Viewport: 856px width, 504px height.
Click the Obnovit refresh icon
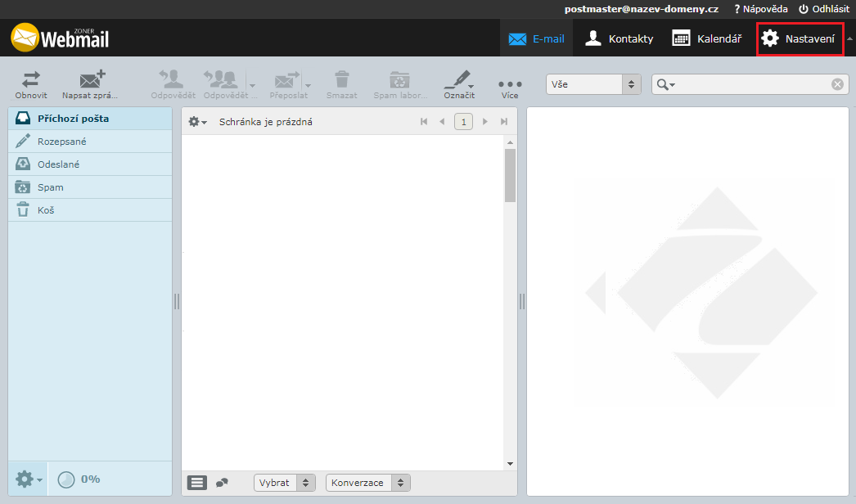click(x=31, y=80)
